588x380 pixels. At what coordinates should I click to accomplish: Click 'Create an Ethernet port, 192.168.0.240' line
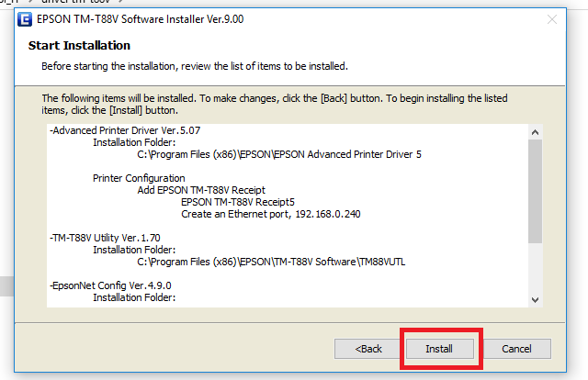coord(271,214)
